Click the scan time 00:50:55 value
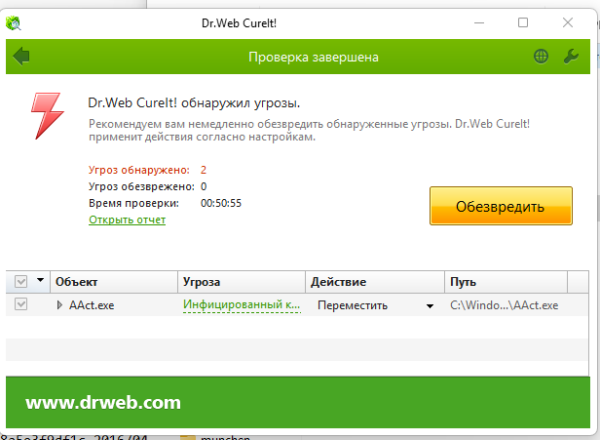 [x=221, y=203]
